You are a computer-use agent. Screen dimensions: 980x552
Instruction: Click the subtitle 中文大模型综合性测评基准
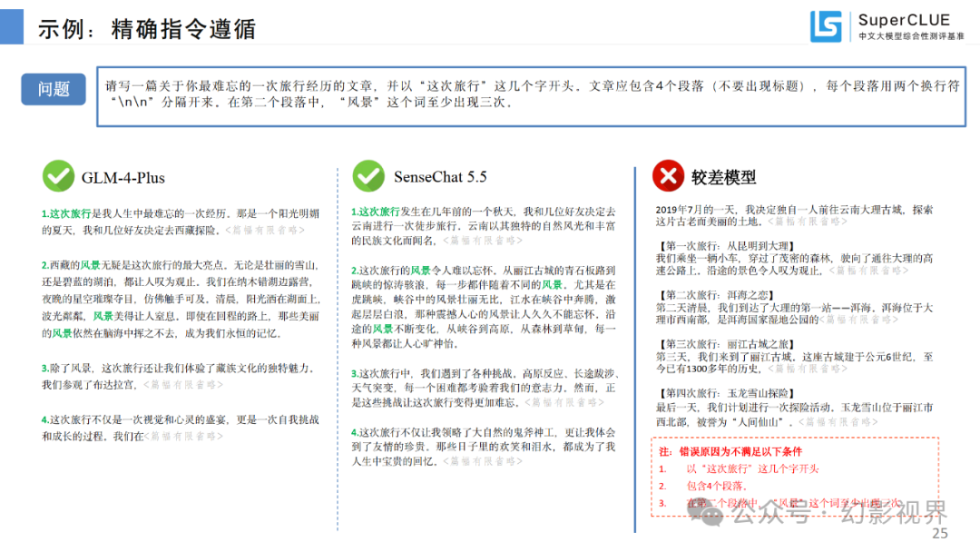coord(911,36)
